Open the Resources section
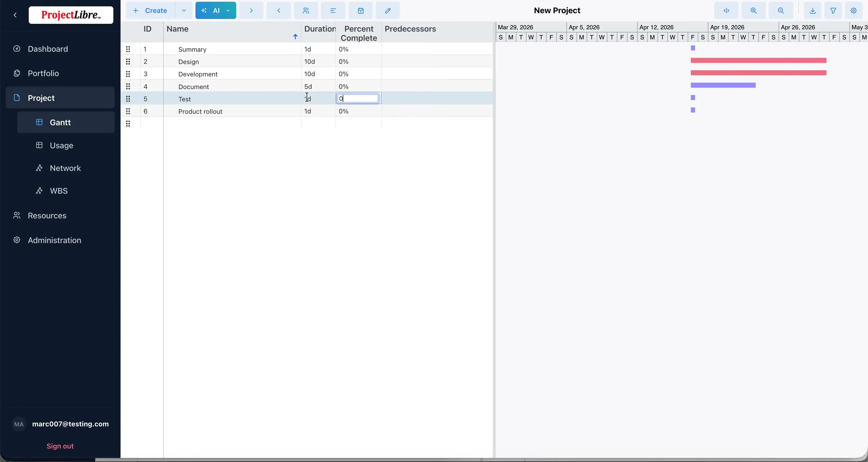Viewport: 868px width, 462px height. click(47, 216)
